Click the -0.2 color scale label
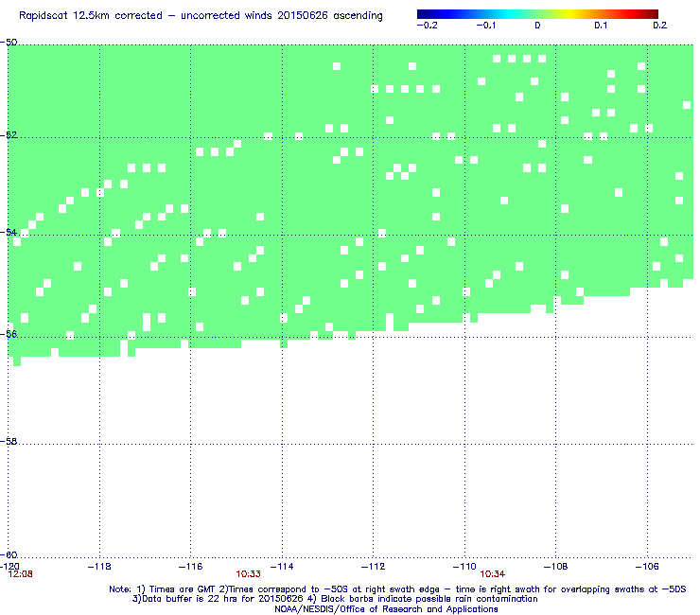Viewport: 700px width, 615px height. coord(427,26)
